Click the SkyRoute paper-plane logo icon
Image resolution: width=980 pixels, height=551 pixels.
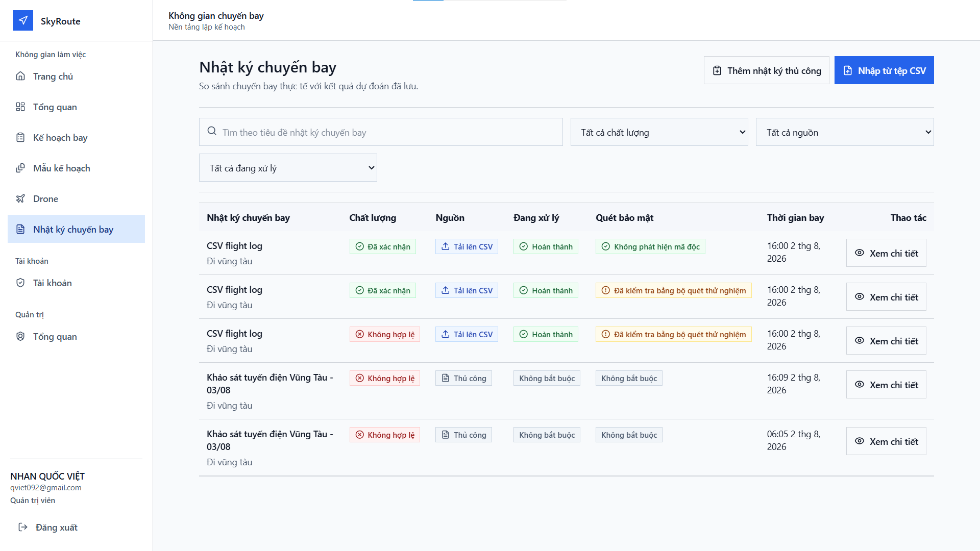tap(23, 20)
